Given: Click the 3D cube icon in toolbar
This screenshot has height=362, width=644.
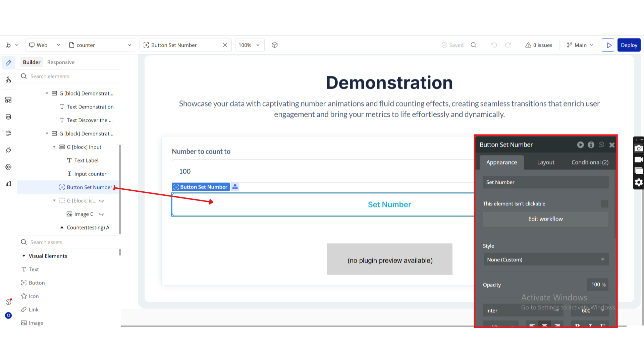Looking at the screenshot, I should 275,45.
